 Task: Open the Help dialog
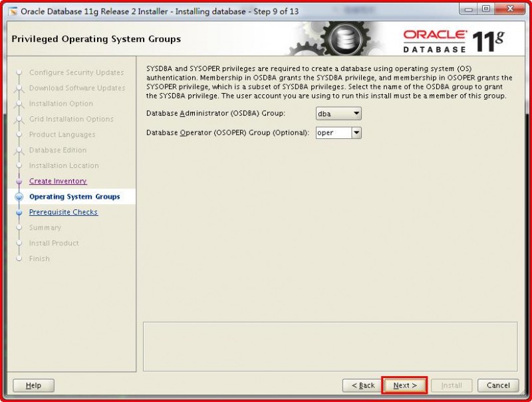33,385
